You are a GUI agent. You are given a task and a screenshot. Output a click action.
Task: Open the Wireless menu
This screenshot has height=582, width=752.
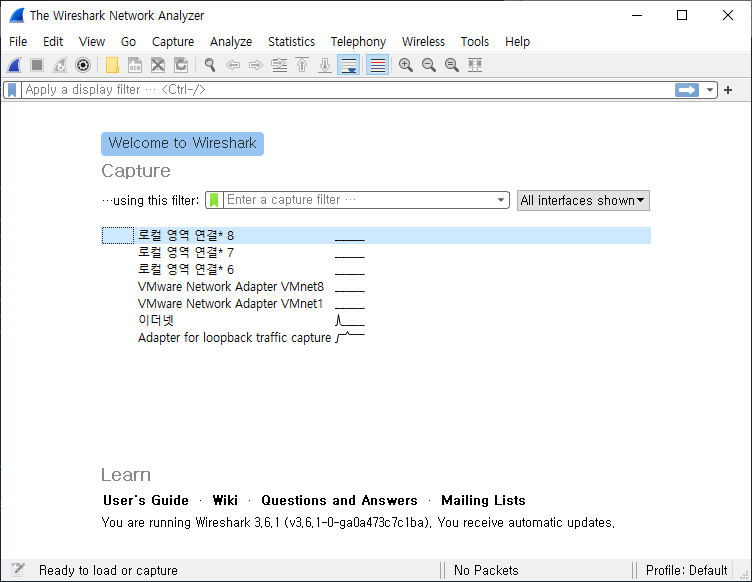(423, 42)
